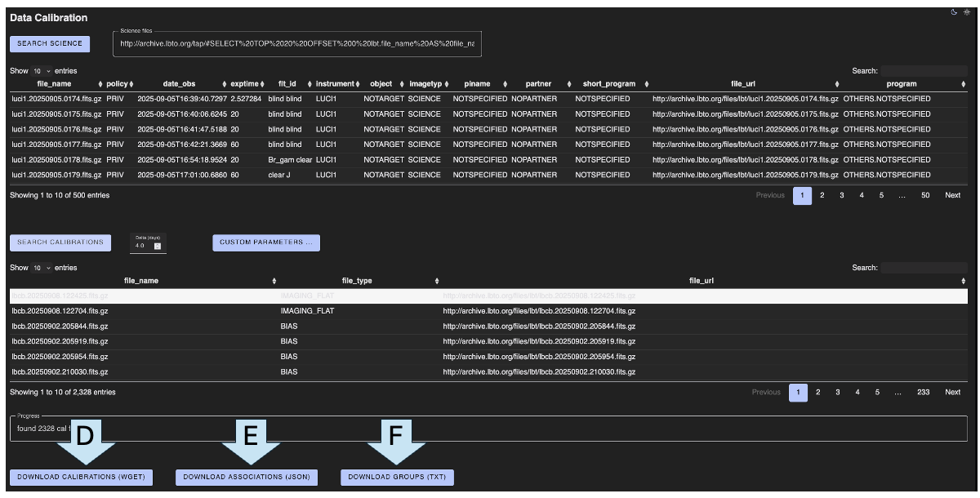Open calibrations table entries-per-page dropdown
980x498 pixels.
(x=41, y=268)
